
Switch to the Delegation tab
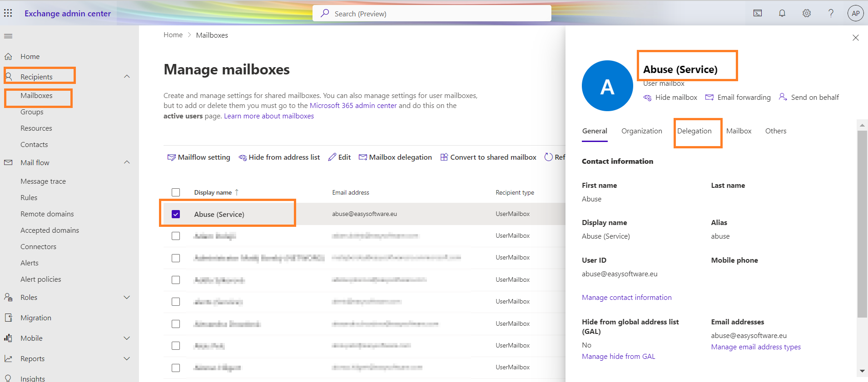point(694,131)
